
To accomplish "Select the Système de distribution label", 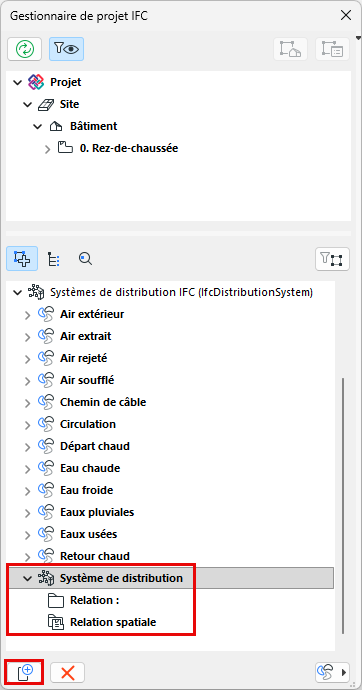I will tap(121, 578).
